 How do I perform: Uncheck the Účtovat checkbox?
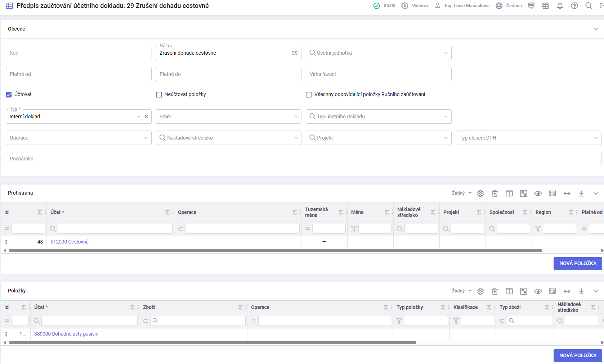(x=9, y=95)
